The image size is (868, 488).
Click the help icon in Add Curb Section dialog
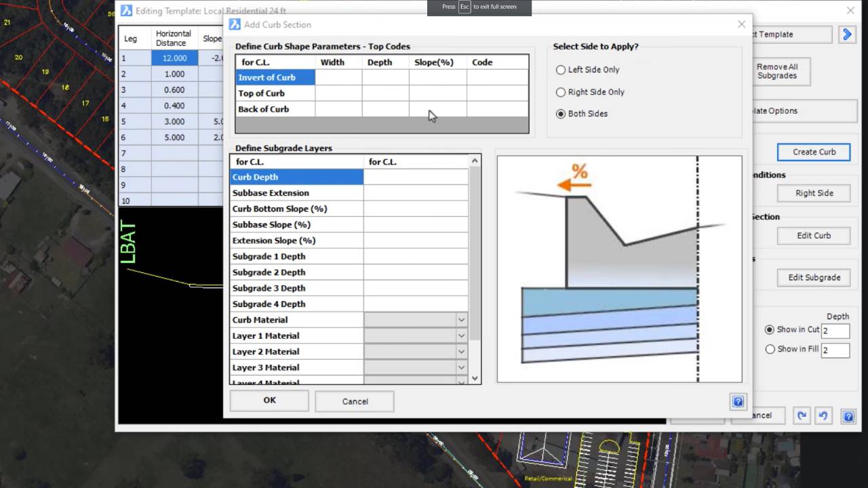click(x=738, y=401)
